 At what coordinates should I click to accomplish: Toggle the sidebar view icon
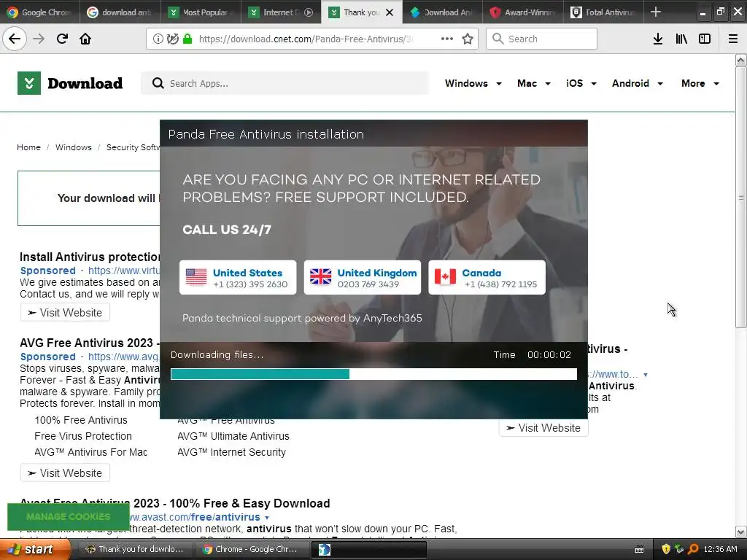coord(705,39)
